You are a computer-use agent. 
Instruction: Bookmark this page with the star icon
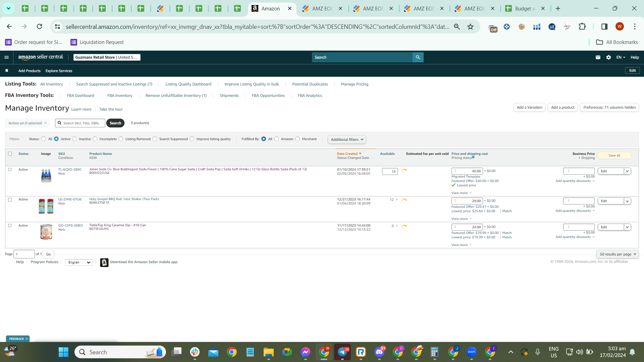(x=471, y=26)
